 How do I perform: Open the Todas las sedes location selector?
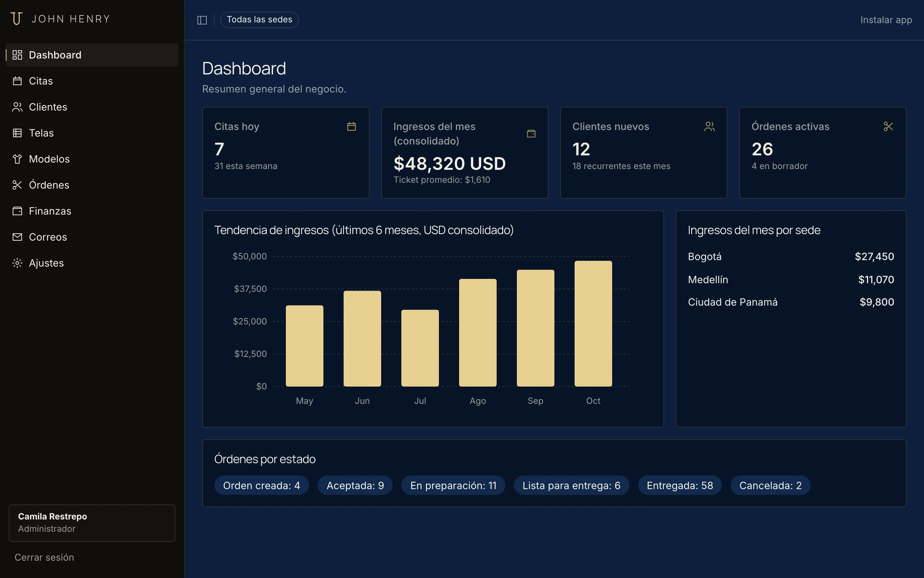click(x=259, y=20)
